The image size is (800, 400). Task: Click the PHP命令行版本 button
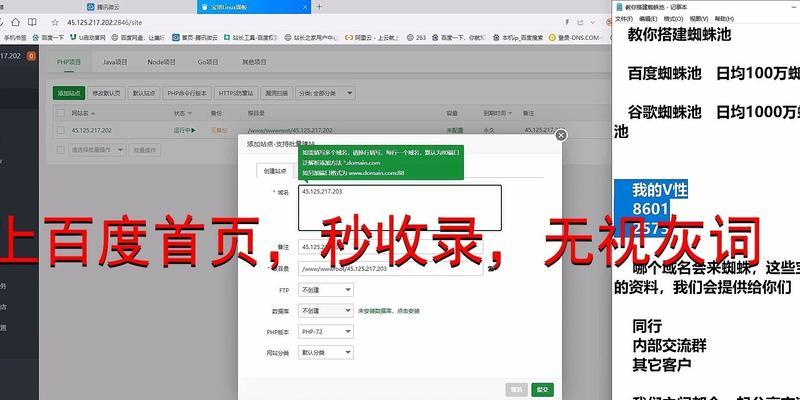point(187,93)
